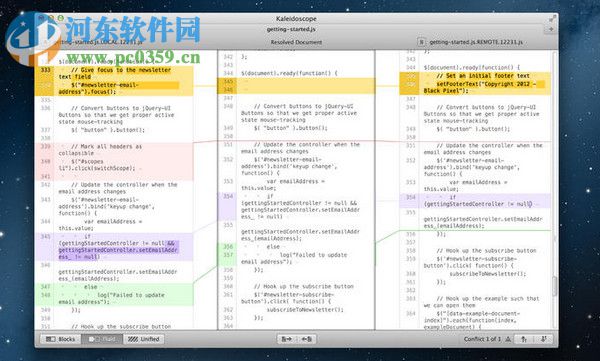Screen dimensions: 600x361
Task: Click the 'else' line 356 in middle pane
Action: (273, 247)
